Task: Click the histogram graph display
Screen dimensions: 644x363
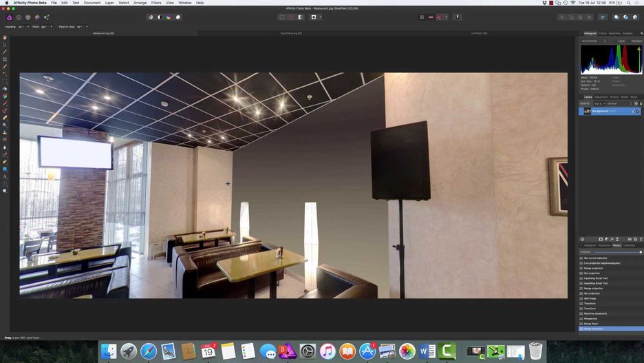Action: pos(611,60)
